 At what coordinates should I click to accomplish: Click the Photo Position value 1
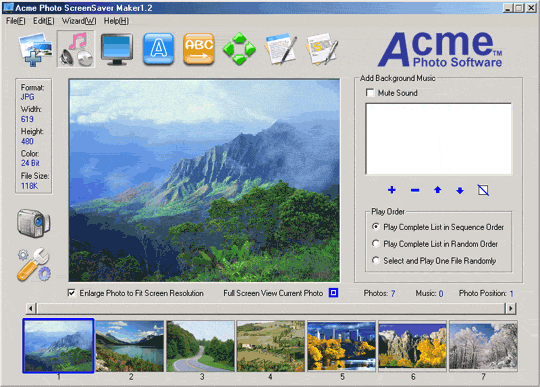(511, 293)
